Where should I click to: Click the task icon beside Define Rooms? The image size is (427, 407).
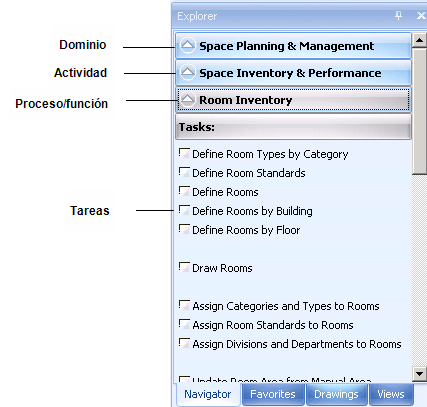pyautogui.click(x=184, y=191)
